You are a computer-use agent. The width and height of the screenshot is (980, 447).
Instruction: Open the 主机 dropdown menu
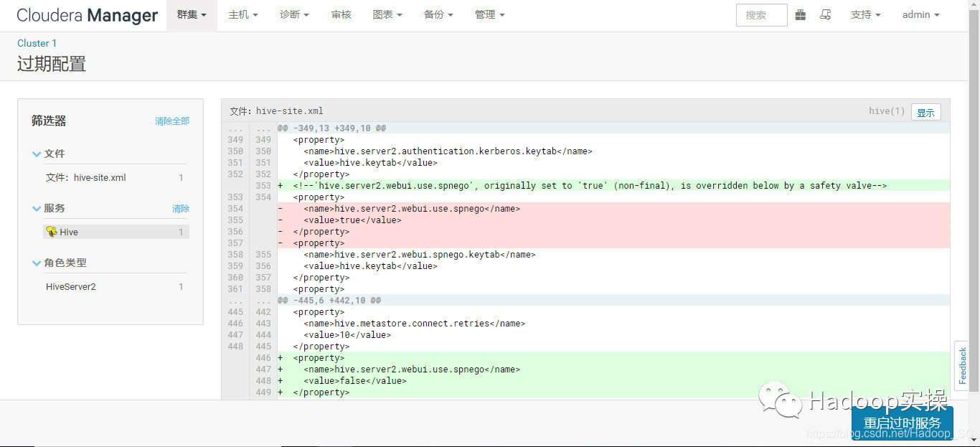click(x=243, y=15)
